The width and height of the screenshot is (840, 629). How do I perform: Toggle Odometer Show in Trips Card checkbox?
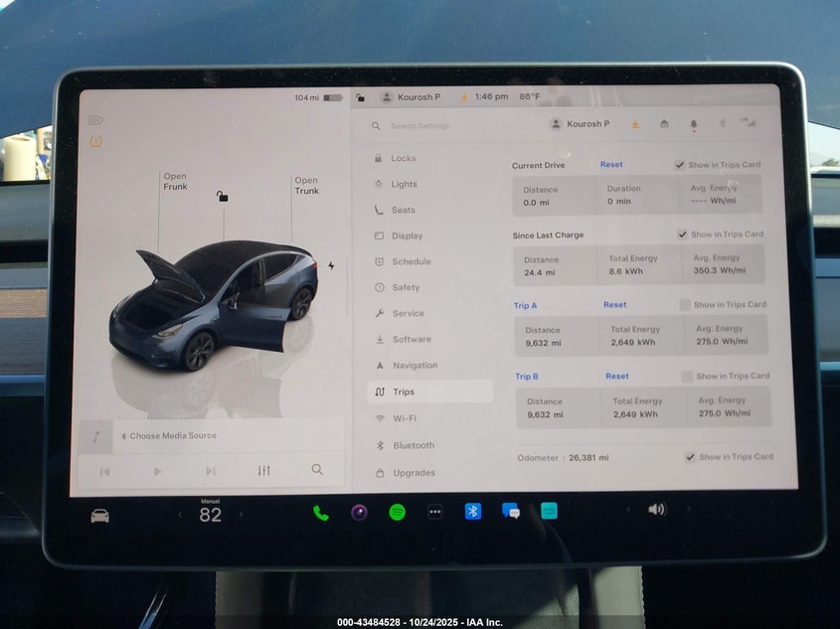(690, 457)
